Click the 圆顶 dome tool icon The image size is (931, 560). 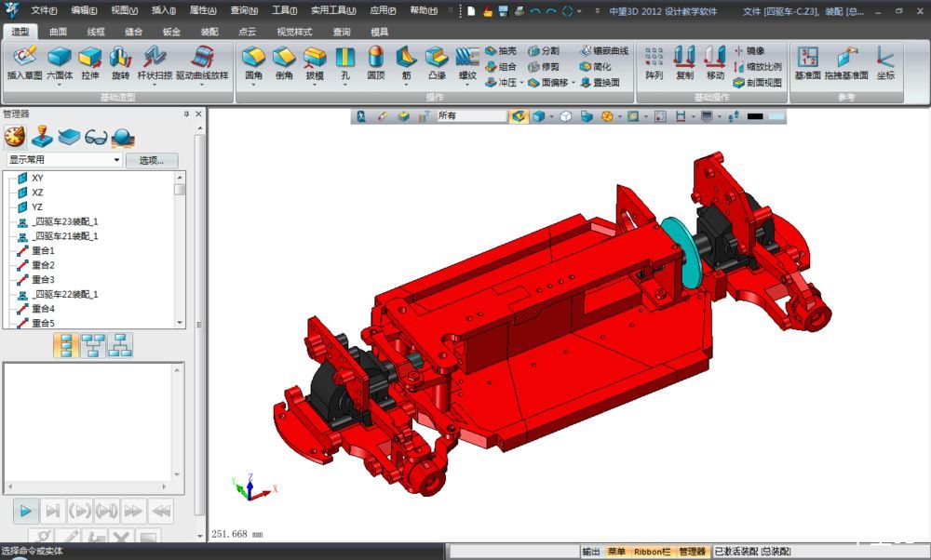click(x=375, y=63)
